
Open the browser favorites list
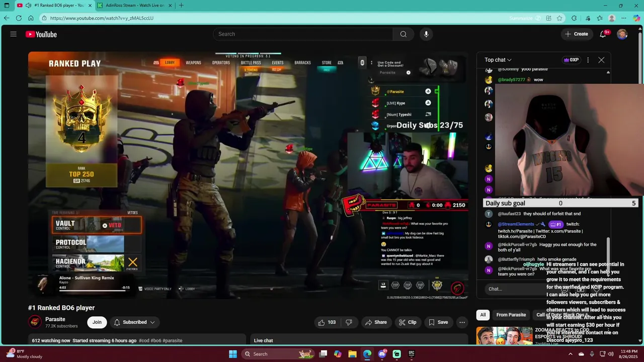[599, 18]
